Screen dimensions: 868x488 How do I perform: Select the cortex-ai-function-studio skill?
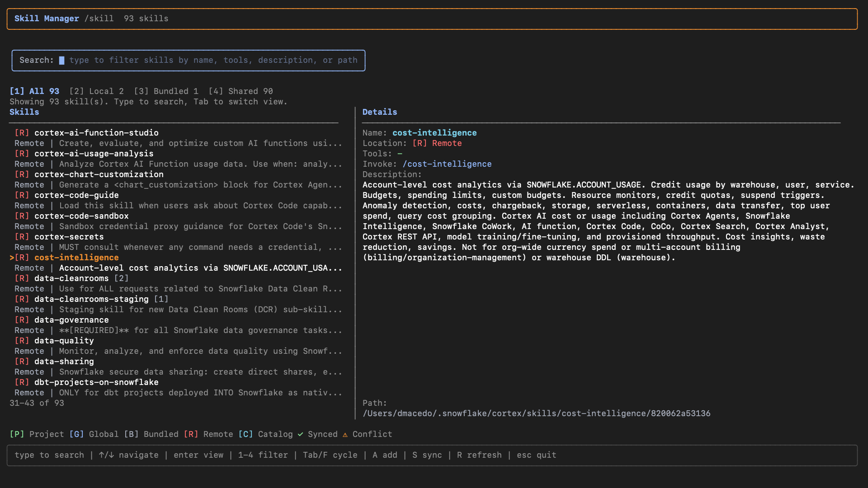click(x=96, y=133)
